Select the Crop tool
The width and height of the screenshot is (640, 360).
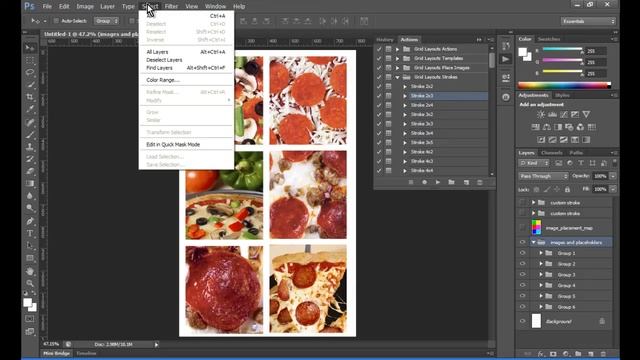tap(30, 97)
